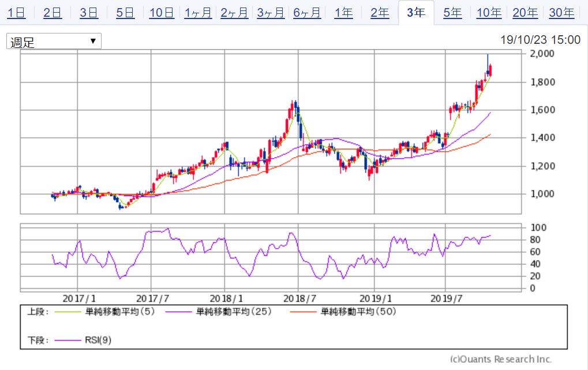Click the 単純移動平均(50) legend entry

[x=343, y=312]
